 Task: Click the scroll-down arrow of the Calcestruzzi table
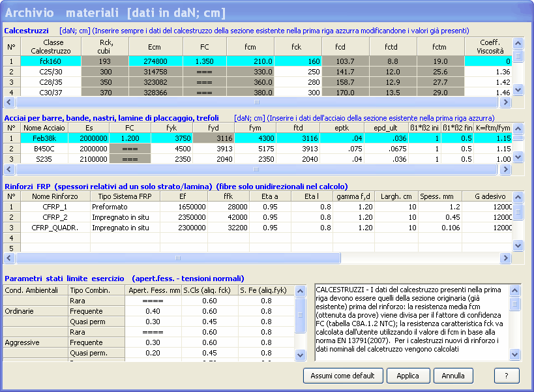518,90
